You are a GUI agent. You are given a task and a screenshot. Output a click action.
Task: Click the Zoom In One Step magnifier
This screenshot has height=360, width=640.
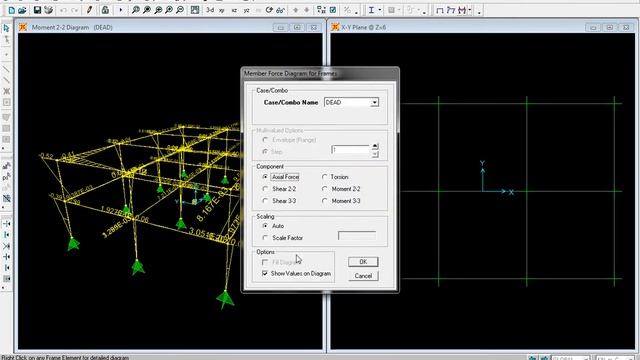(x=169, y=10)
